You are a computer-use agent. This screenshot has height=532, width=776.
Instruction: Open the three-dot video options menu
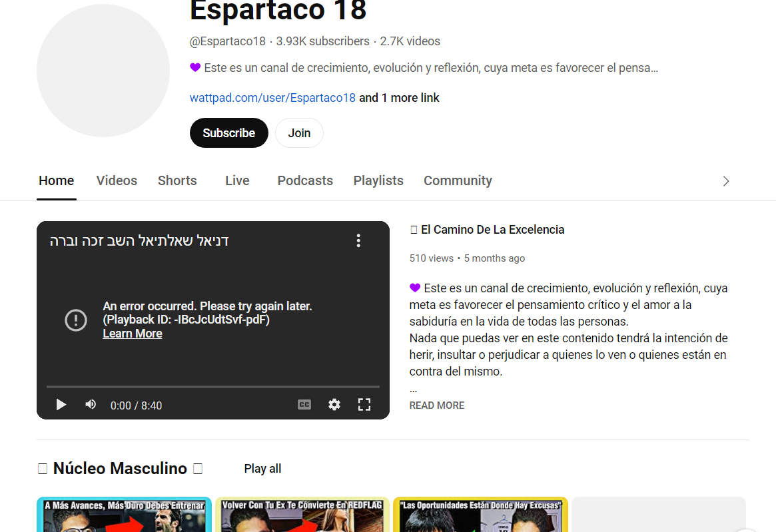click(x=358, y=240)
